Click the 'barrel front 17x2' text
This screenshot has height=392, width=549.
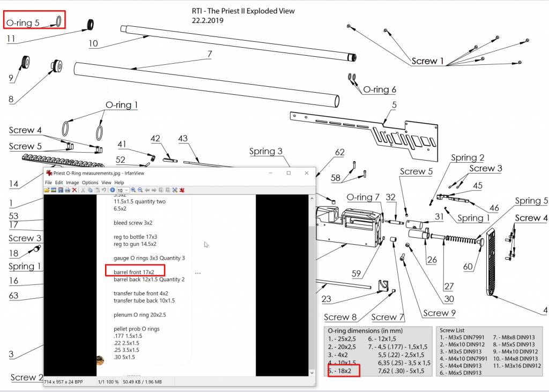point(133,272)
